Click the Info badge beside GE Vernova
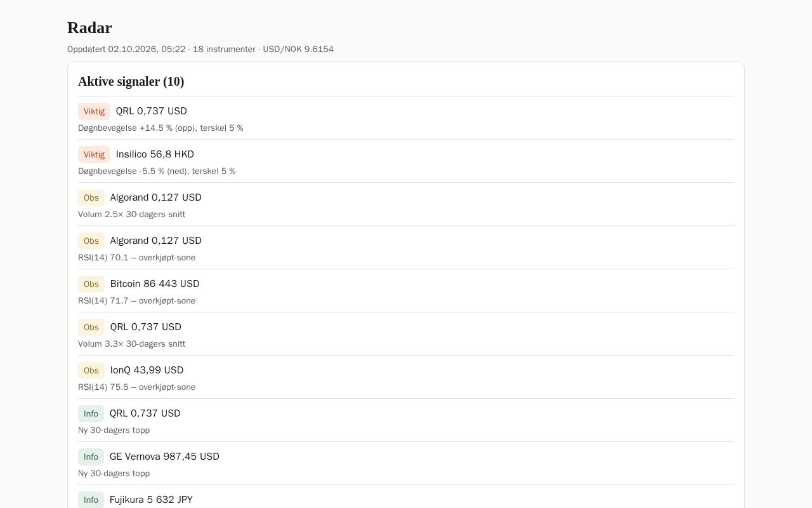The image size is (812, 508). (91, 457)
